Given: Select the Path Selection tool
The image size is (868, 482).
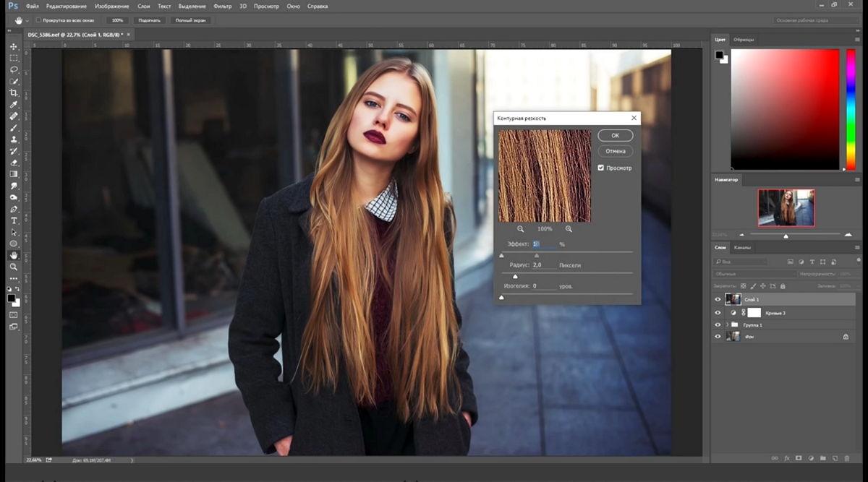Looking at the screenshot, I should pos(13,232).
